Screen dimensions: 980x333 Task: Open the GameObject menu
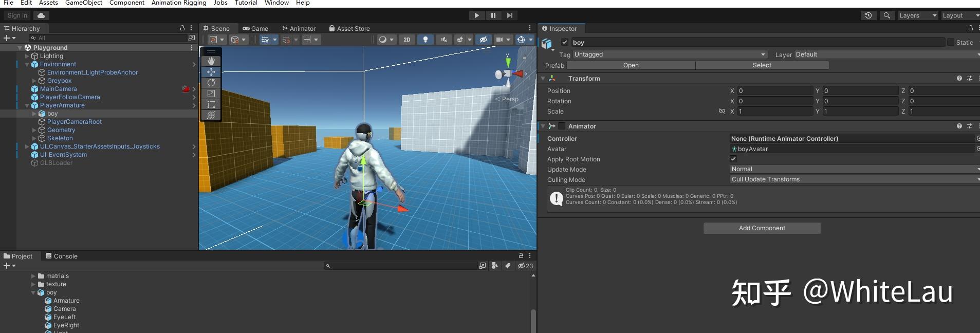(x=84, y=3)
